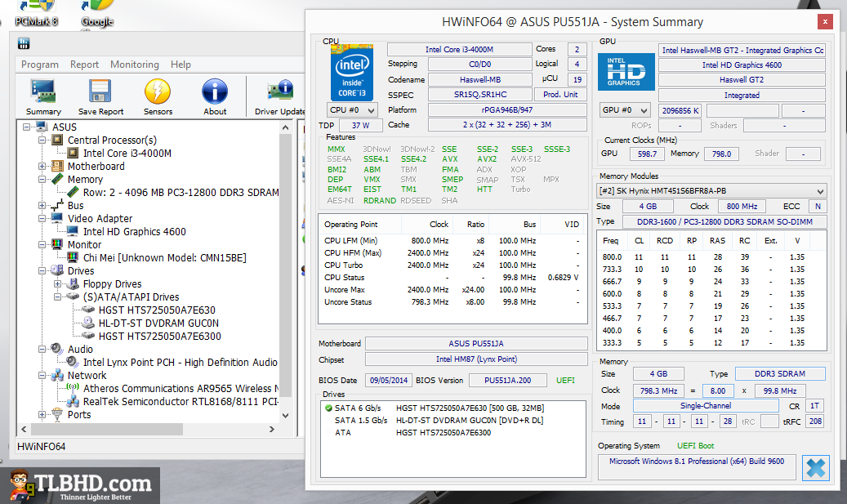This screenshot has width=847, height=504.
Task: Select Intel Lynx Point PCH audio item
Action: 180,362
